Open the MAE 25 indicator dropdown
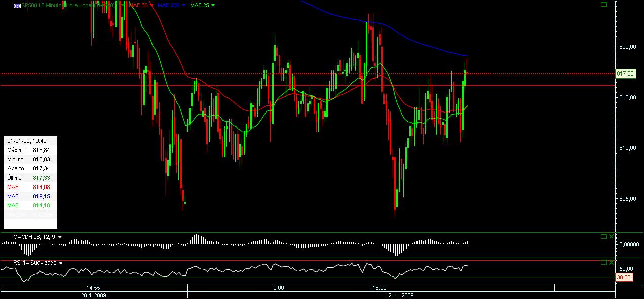Viewport: 644px width, 299px height. tap(212, 5)
